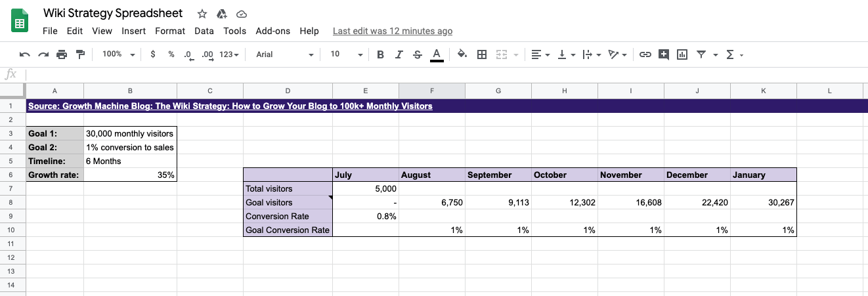Image resolution: width=868 pixels, height=296 pixels.
Task: Toggle italic formatting
Action: pos(399,54)
